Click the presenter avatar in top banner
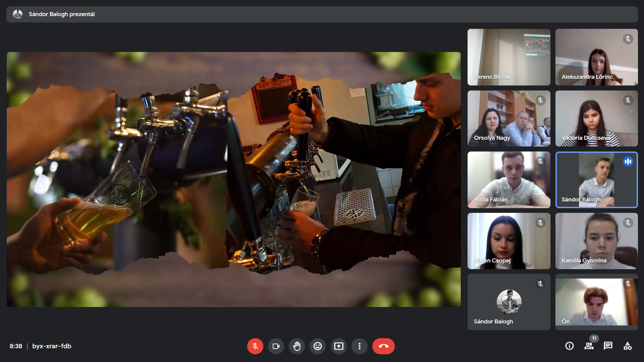Image resolution: width=644 pixels, height=362 pixels. [x=17, y=14]
